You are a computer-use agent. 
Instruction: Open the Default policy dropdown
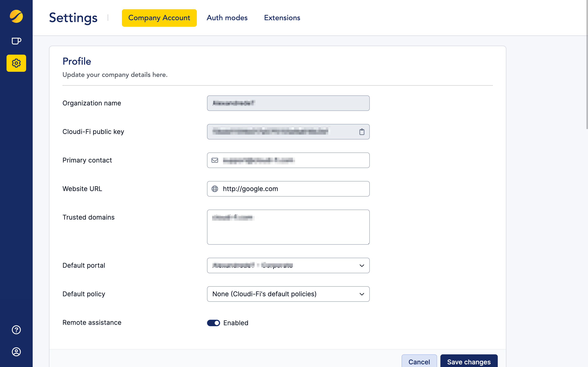click(288, 294)
